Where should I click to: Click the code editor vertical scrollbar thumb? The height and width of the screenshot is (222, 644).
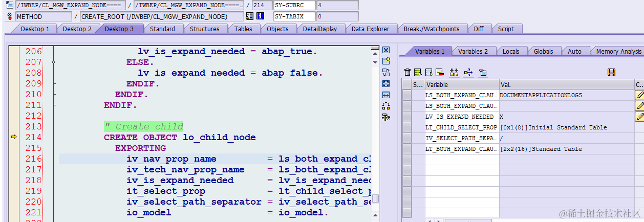[x=376, y=198]
